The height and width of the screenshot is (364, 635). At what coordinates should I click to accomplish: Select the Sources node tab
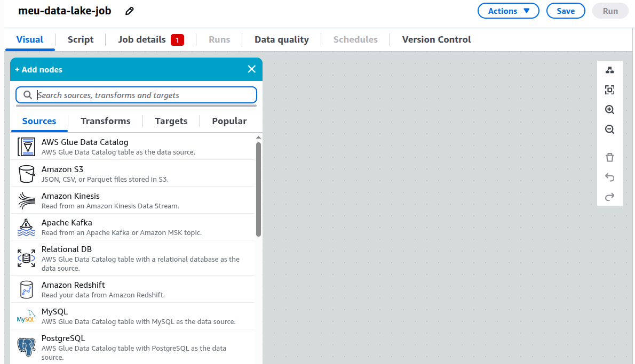point(39,122)
